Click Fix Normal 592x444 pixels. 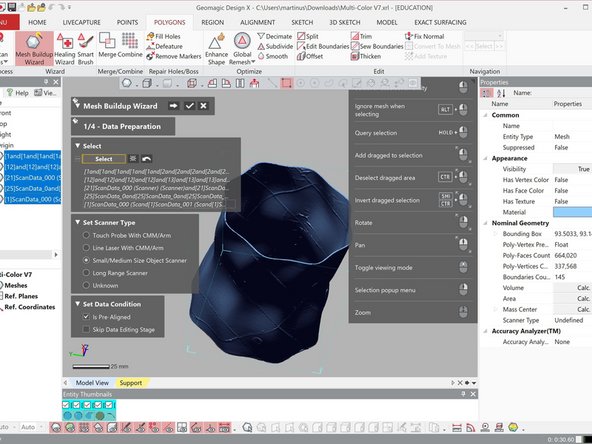coord(424,36)
